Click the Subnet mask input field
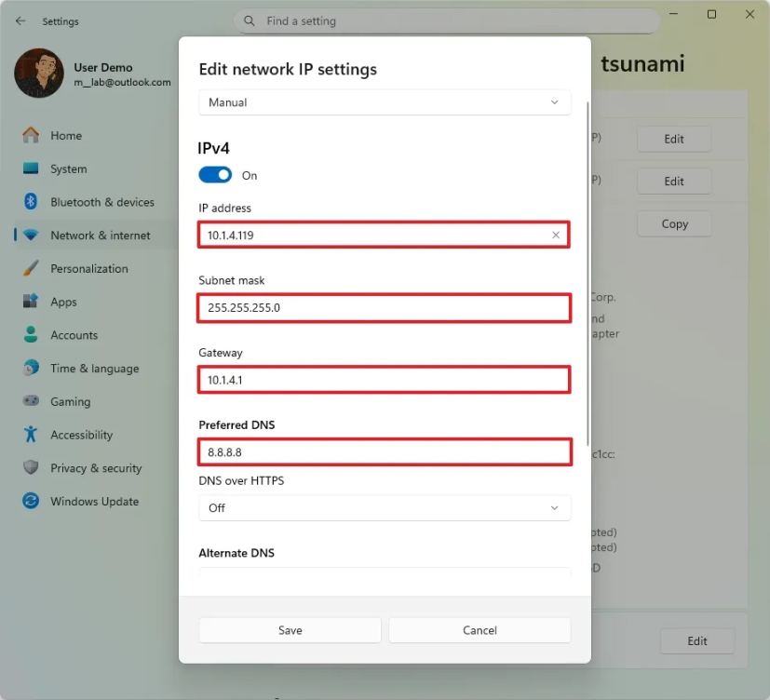The image size is (770, 700). point(384,308)
